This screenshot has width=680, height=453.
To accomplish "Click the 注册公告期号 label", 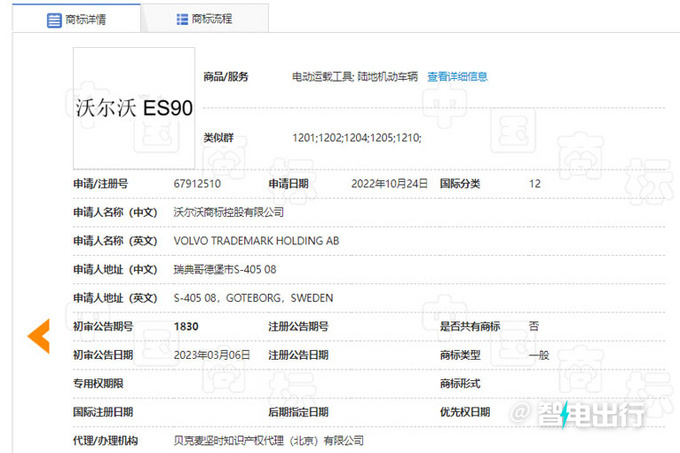I will (298, 326).
